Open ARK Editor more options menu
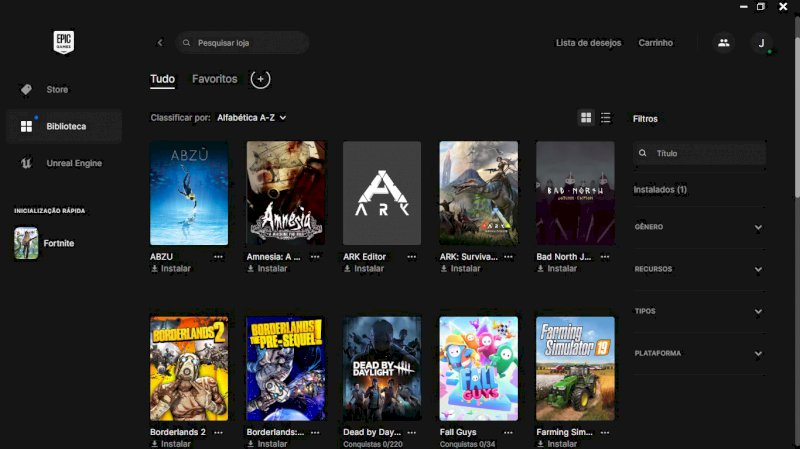This screenshot has height=449, width=800. 412,257
